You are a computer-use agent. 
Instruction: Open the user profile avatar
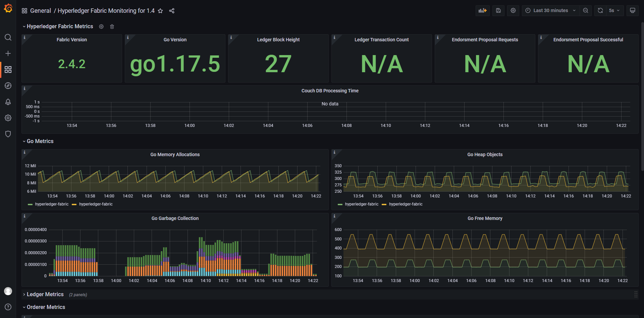click(8, 291)
